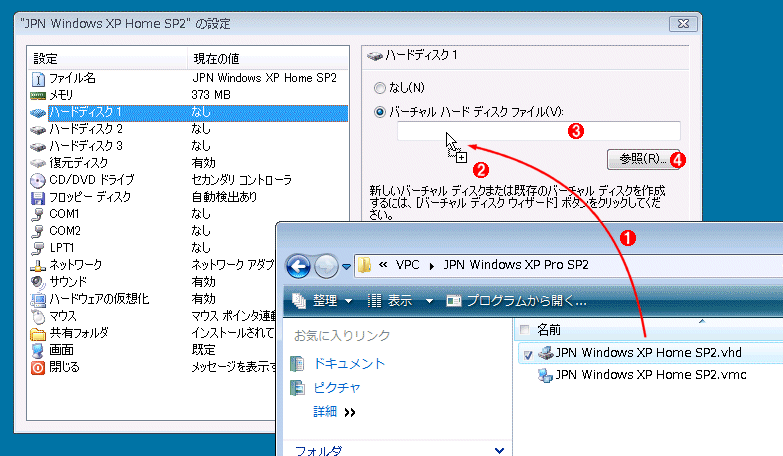Select the ハードディスク 2 row label
The image size is (783, 456).
pyautogui.click(x=86, y=130)
